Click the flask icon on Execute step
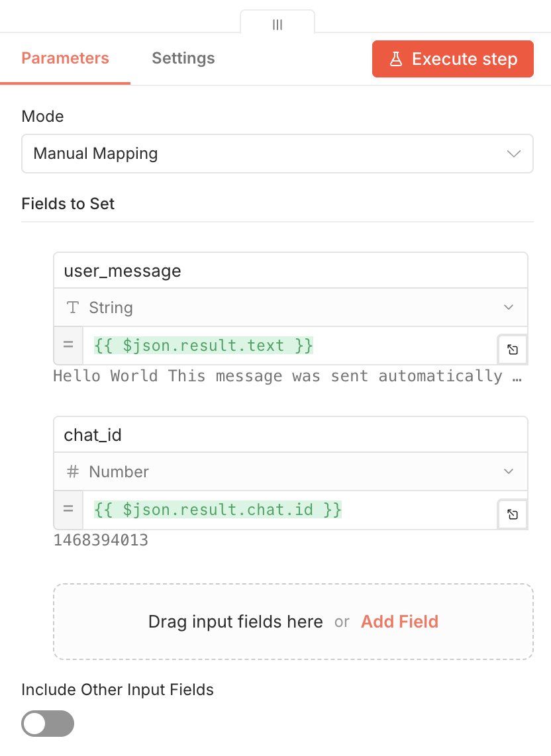 pos(395,59)
